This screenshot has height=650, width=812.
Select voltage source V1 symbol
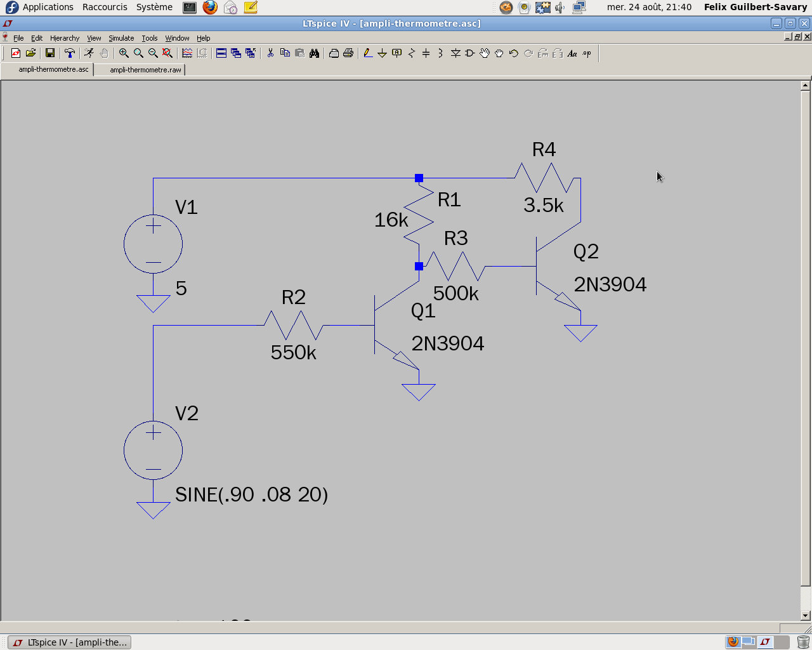pyautogui.click(x=153, y=244)
